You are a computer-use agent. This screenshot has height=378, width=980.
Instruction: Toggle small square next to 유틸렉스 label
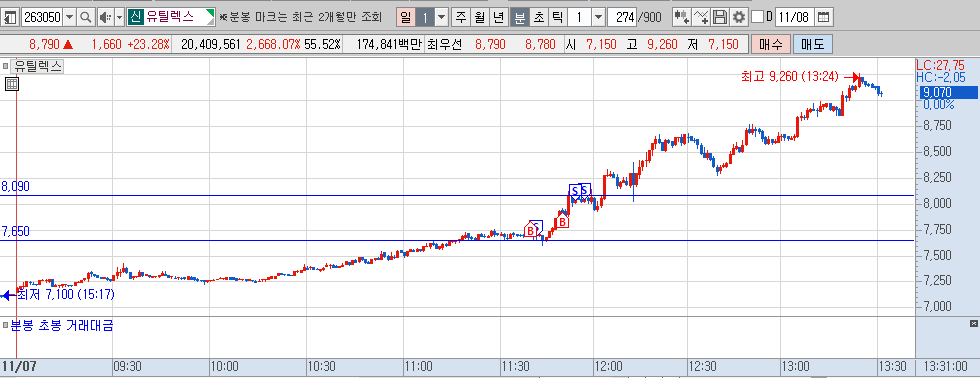click(6, 66)
